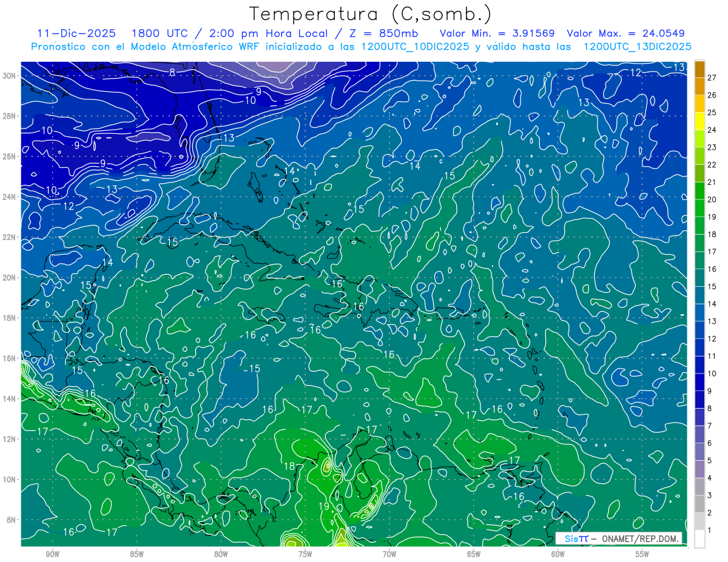Click the yellow color bar swatch between 24 and 25

(x=699, y=121)
